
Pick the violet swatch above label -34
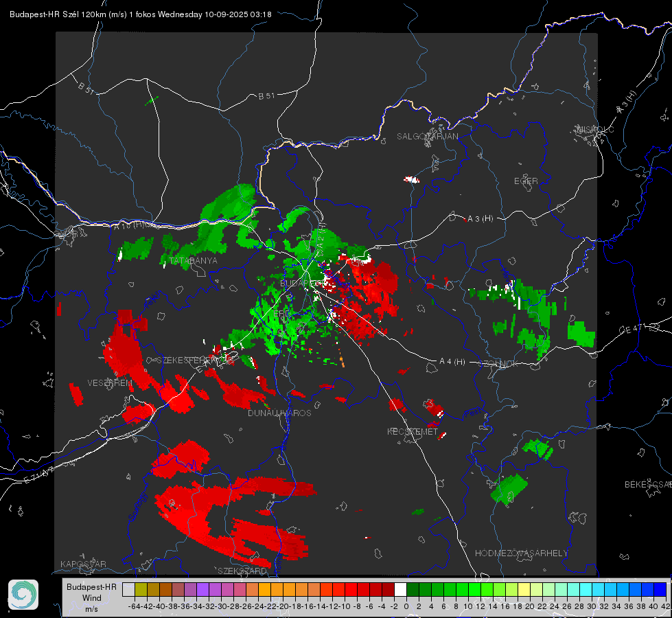202,589
